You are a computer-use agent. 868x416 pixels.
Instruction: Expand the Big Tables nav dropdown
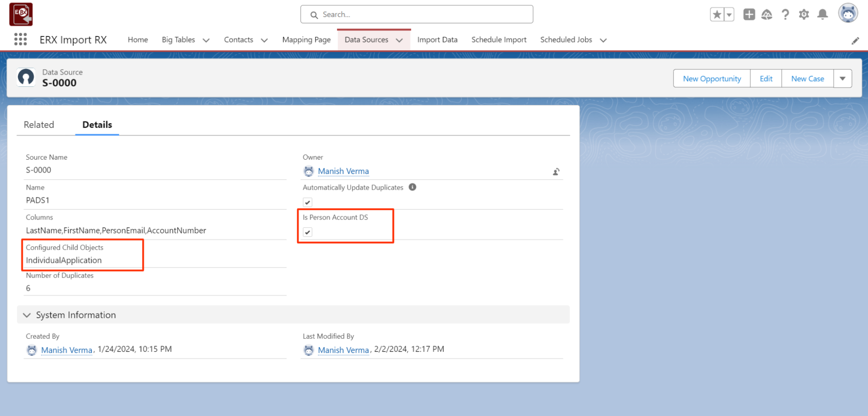click(x=206, y=40)
